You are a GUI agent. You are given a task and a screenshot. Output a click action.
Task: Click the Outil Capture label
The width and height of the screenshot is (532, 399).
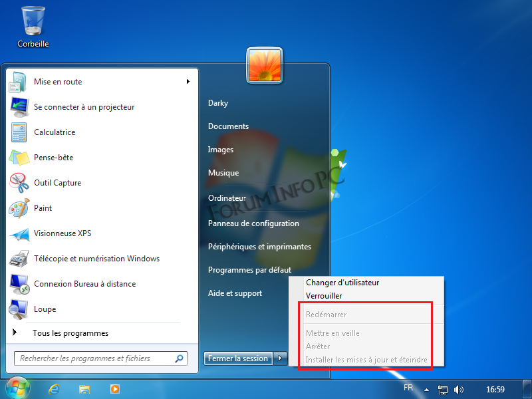click(x=58, y=183)
